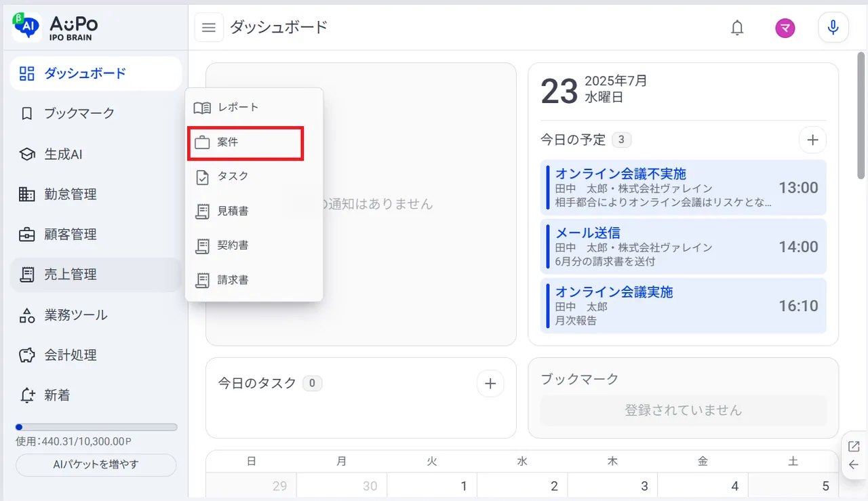Click the 見積書 document icon
Screen dimensions: 868x501
pyautogui.click(x=202, y=212)
